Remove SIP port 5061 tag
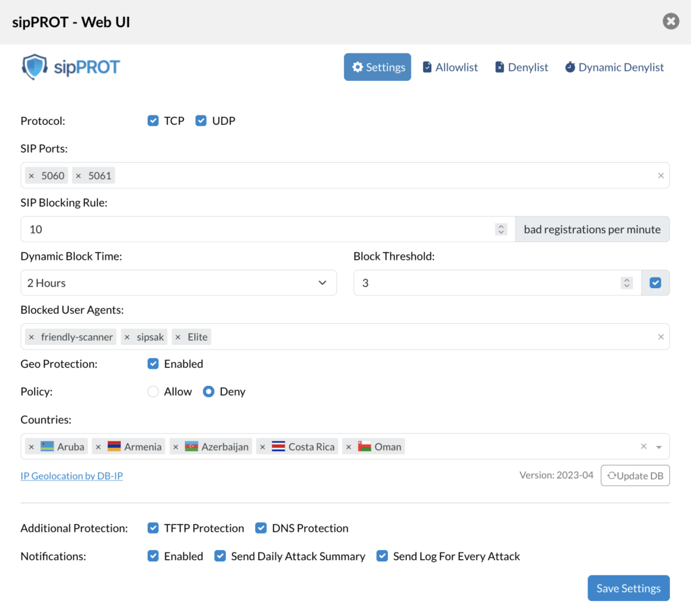Screen dimensions: 691x616 pyautogui.click(x=78, y=176)
